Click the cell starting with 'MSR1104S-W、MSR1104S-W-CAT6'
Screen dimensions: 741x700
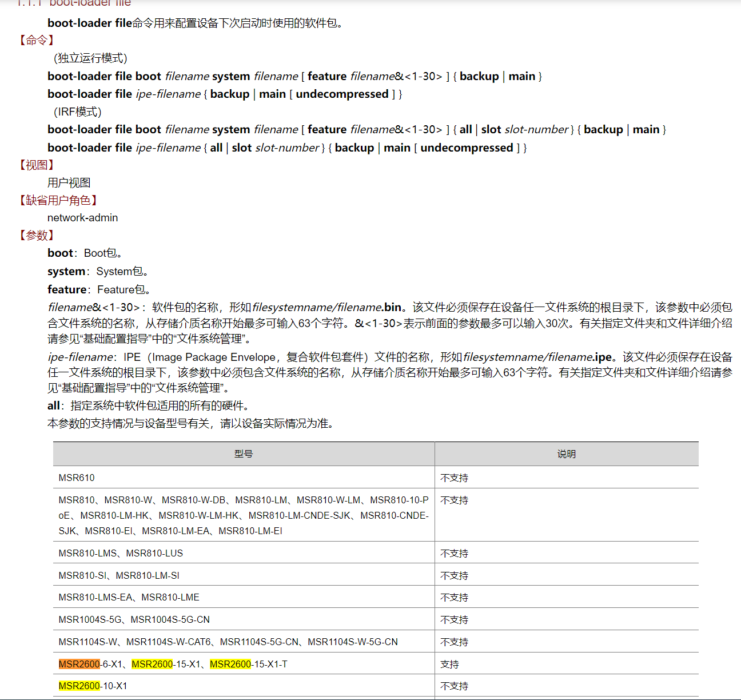[x=244, y=642]
